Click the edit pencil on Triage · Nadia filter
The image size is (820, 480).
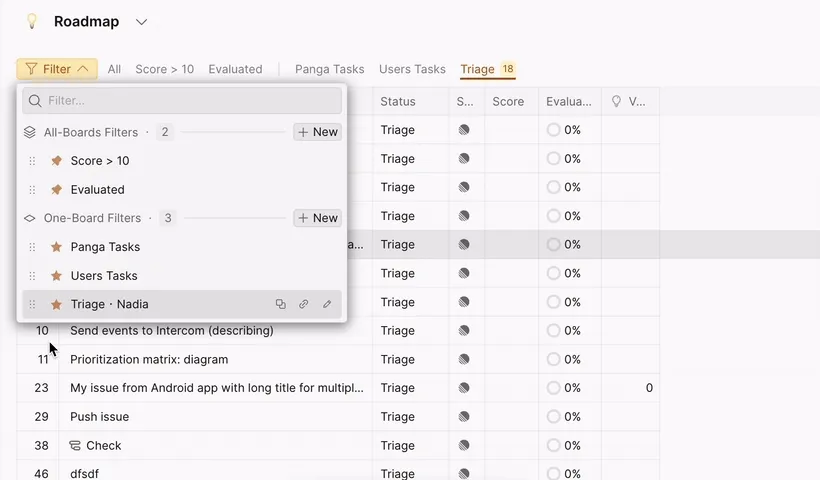(327, 304)
